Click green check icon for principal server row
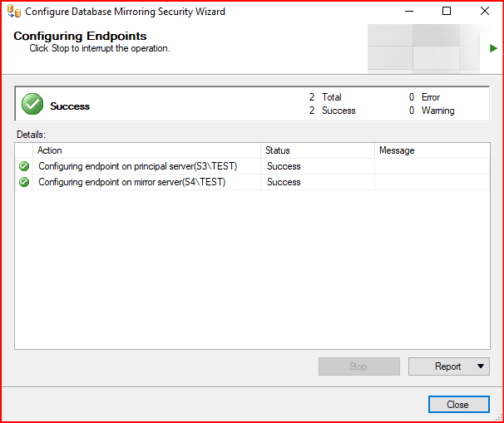The height and width of the screenshot is (423, 504). (x=24, y=166)
